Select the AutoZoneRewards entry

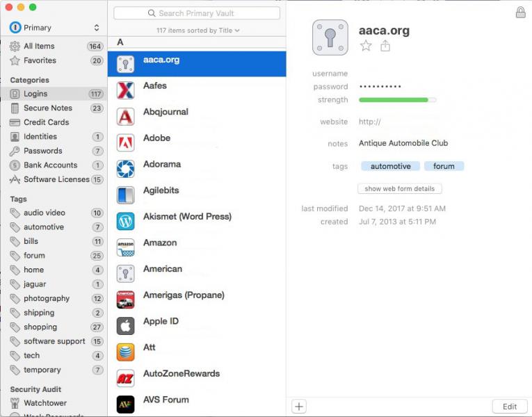click(x=197, y=378)
